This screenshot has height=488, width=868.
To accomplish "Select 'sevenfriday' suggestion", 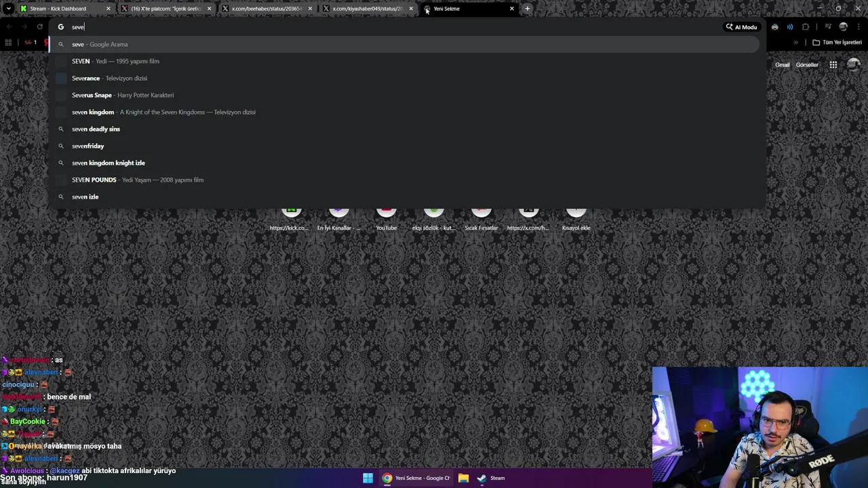I will [x=404, y=146].
